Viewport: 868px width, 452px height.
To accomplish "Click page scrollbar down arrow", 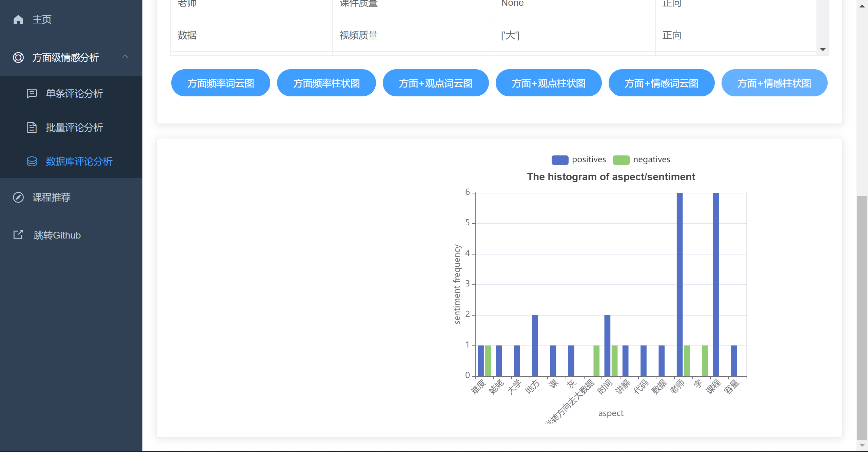I will (x=862, y=445).
